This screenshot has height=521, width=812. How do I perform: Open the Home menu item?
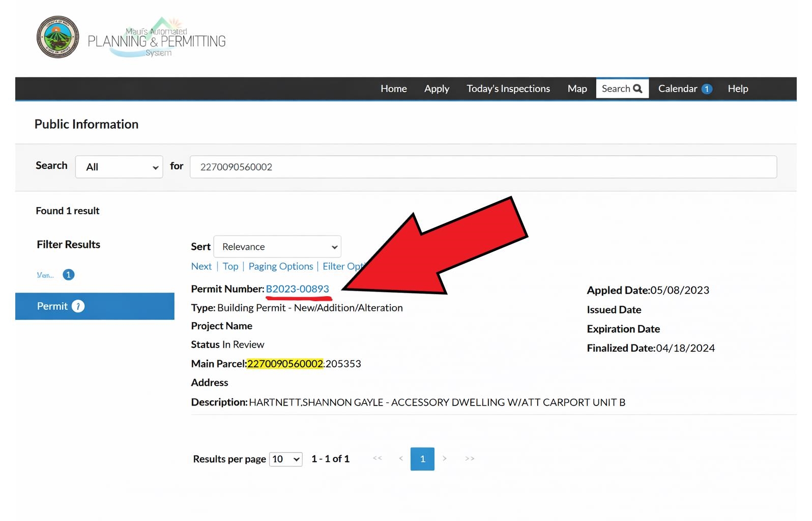coord(393,89)
